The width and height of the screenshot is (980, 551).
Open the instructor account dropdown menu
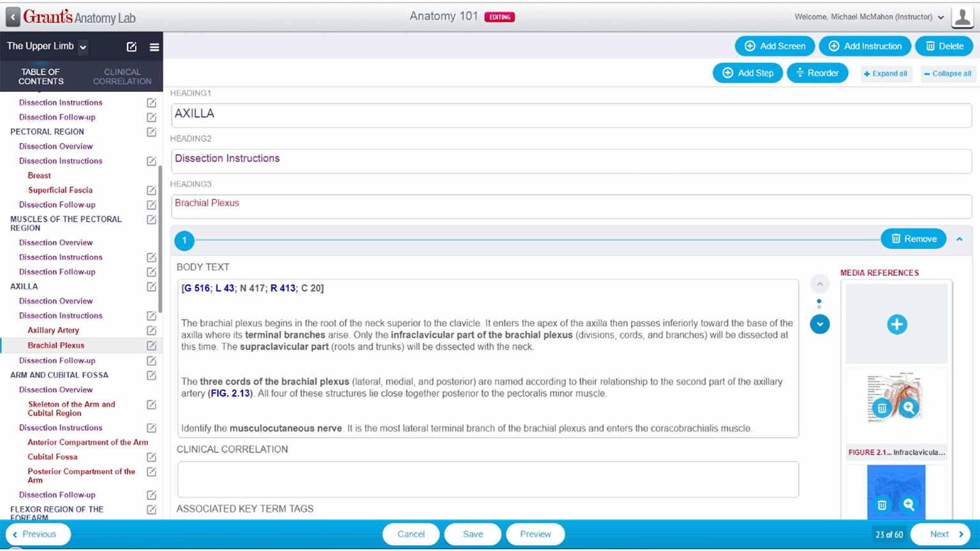(x=940, y=17)
